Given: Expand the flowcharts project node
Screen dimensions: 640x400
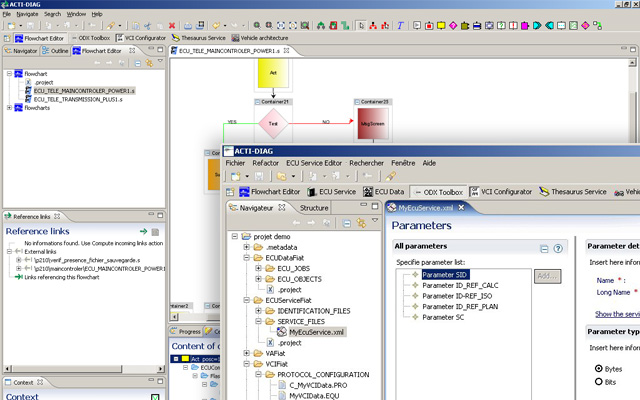Looking at the screenshot, I should tap(9, 108).
